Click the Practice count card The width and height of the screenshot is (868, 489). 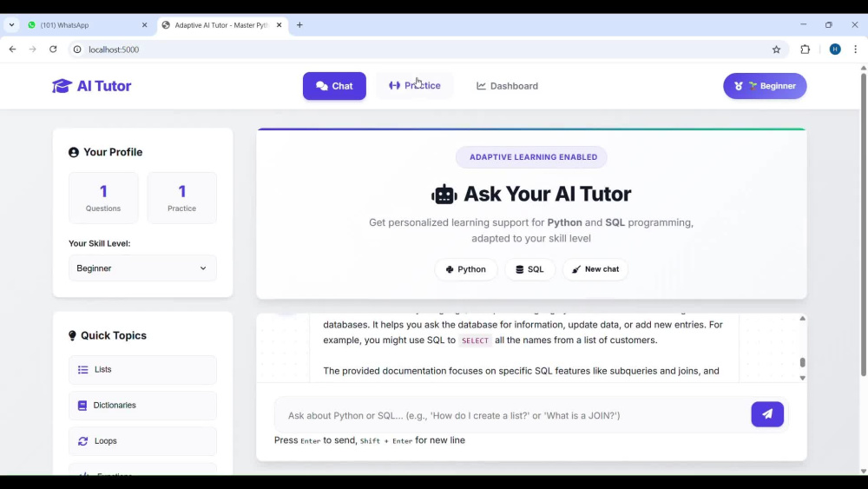(181, 198)
